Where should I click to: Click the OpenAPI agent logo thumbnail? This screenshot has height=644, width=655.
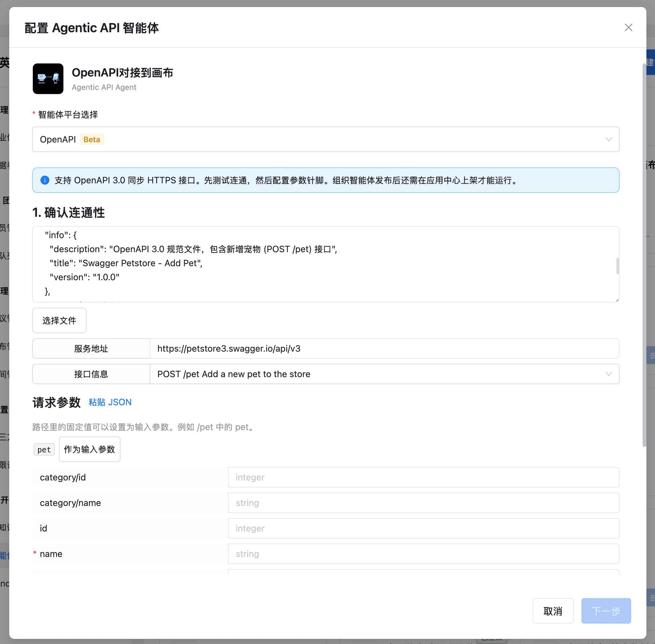(48, 78)
